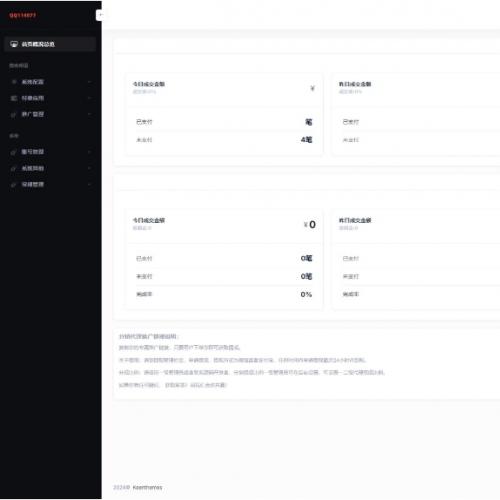Click the icon beside second sidebar submenu entry
500x500 pixels.
pyautogui.click(x=14, y=98)
